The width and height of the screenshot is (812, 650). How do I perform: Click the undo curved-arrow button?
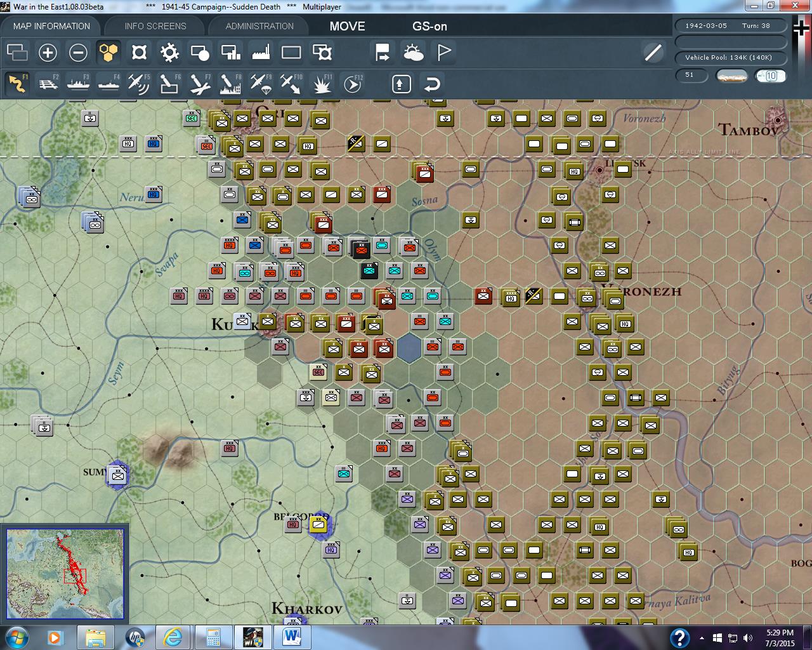432,84
